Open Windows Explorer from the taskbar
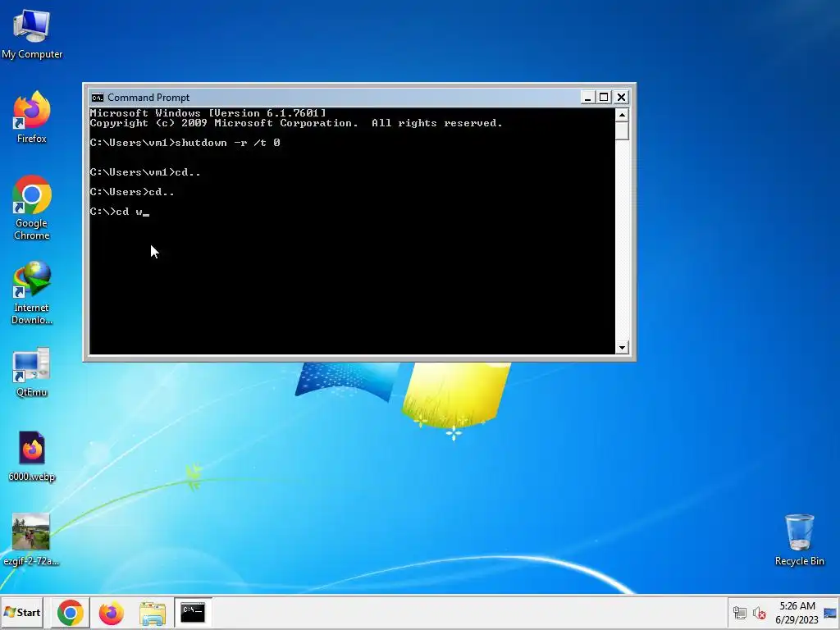This screenshot has height=630, width=840. [x=152, y=613]
